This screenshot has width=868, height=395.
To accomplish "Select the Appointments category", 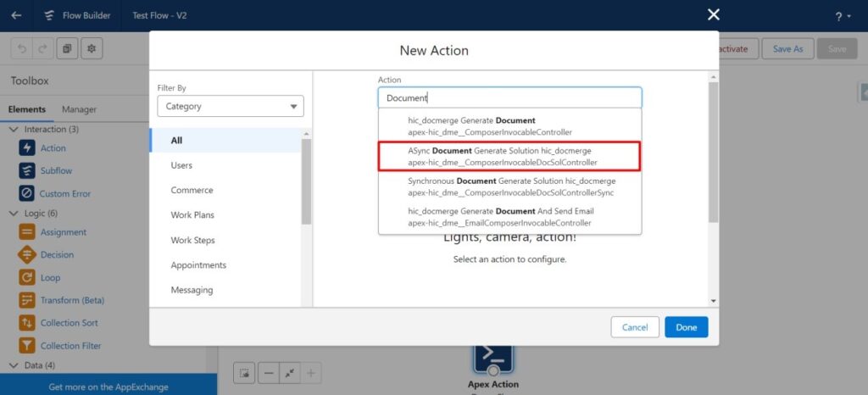I will 225,265.
